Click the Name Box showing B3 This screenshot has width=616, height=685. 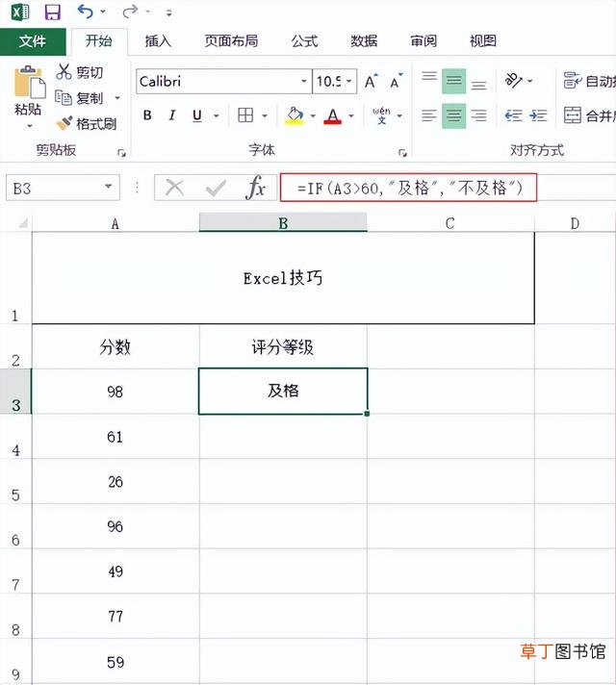click(55, 189)
